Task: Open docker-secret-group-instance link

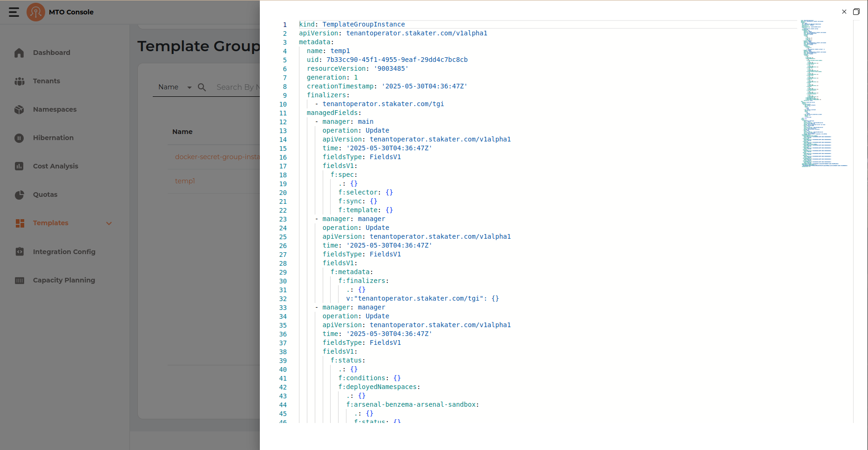Action: (217, 157)
